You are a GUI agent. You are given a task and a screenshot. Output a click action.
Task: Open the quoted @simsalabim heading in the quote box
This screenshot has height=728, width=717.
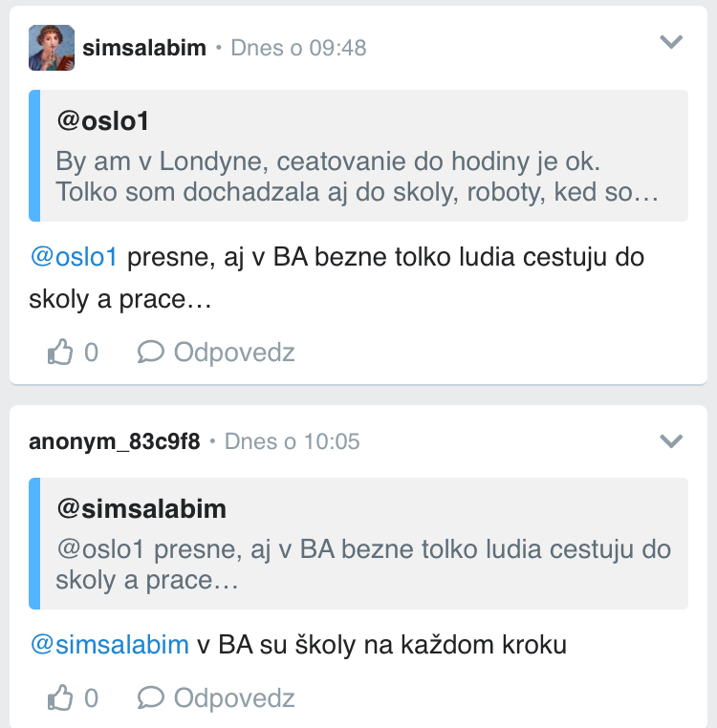click(x=141, y=508)
